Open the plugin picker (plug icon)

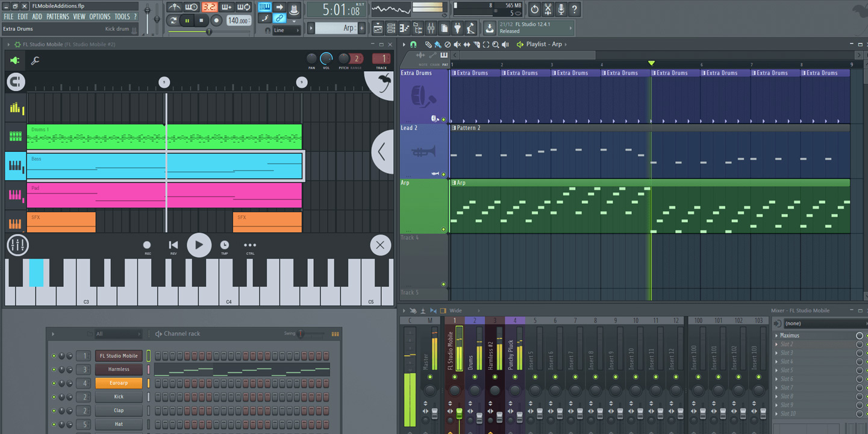(x=457, y=28)
